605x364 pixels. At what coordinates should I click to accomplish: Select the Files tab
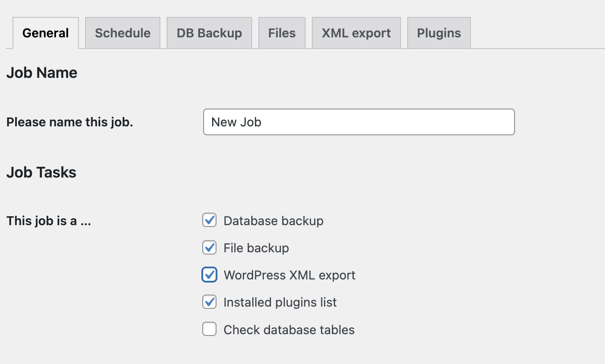282,32
